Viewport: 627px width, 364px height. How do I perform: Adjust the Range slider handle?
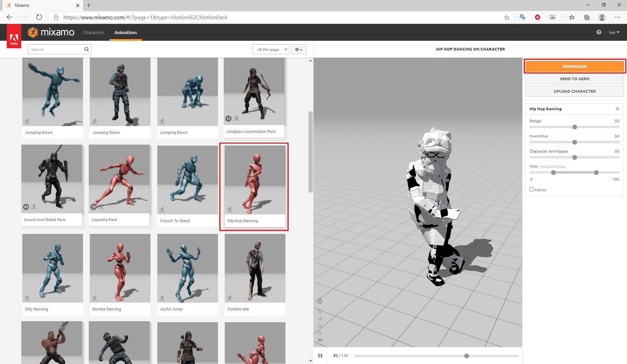pos(575,127)
